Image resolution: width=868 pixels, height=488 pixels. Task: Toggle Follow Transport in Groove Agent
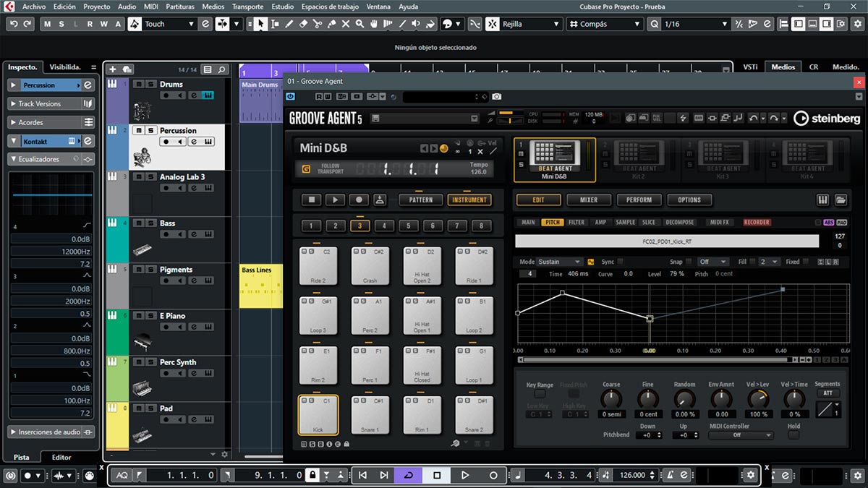tap(307, 169)
